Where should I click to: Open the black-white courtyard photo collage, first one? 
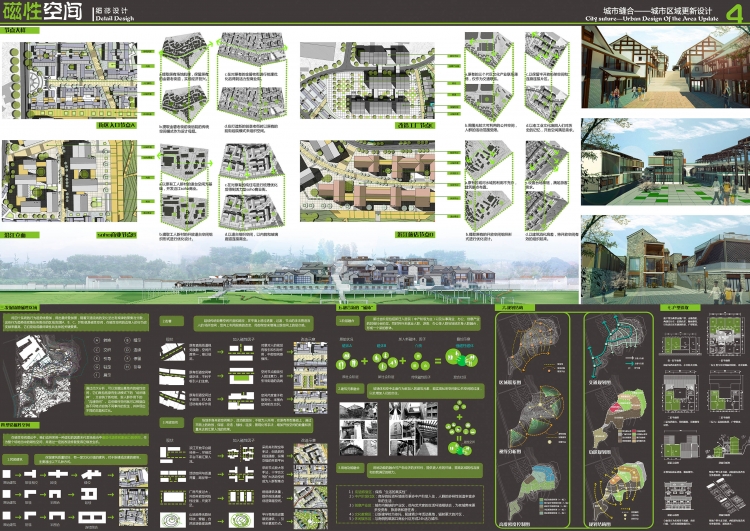[358, 429]
